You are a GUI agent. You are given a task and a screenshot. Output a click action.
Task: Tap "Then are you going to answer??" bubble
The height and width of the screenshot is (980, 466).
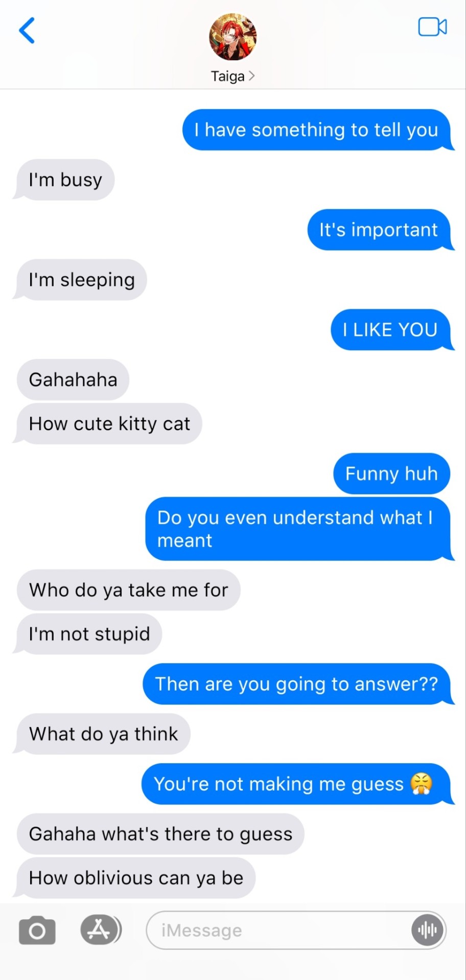297,684
